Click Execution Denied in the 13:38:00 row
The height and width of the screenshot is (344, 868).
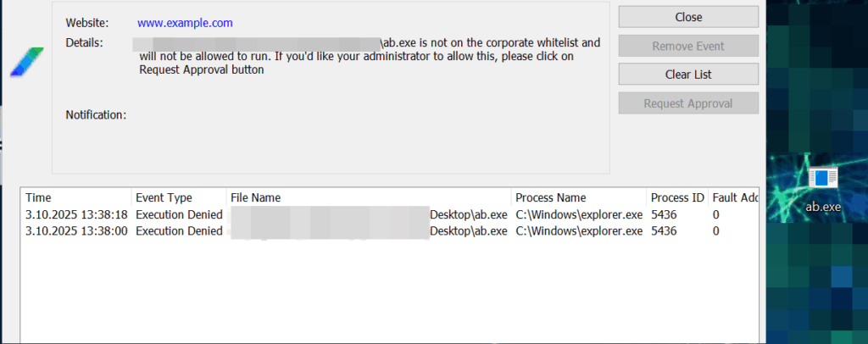[180, 231]
